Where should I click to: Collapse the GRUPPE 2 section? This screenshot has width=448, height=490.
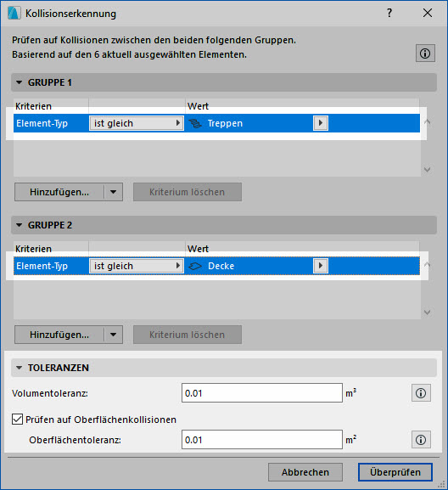19,225
